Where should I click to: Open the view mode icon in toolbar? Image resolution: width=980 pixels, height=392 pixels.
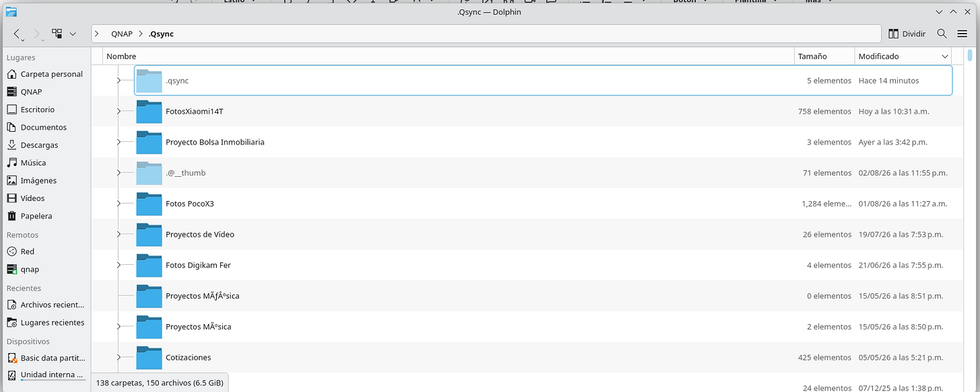pyautogui.click(x=57, y=34)
